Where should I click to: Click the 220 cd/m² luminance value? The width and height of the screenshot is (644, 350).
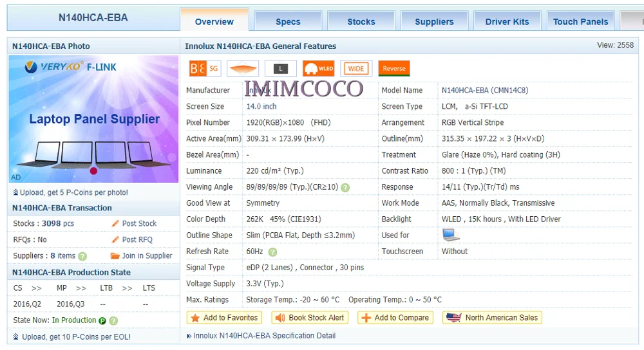[275, 170]
